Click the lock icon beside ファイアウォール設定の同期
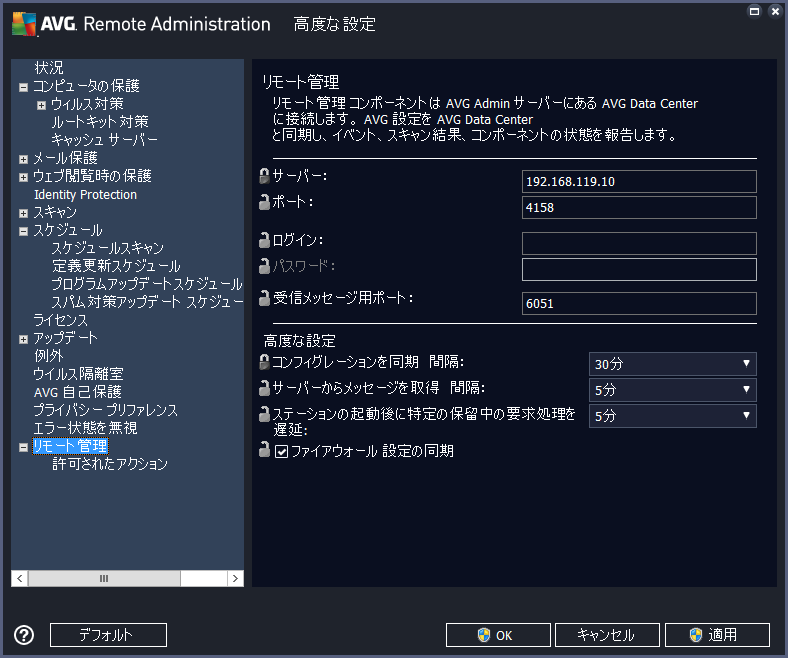Viewport: 788px width, 658px height. pyautogui.click(x=264, y=450)
